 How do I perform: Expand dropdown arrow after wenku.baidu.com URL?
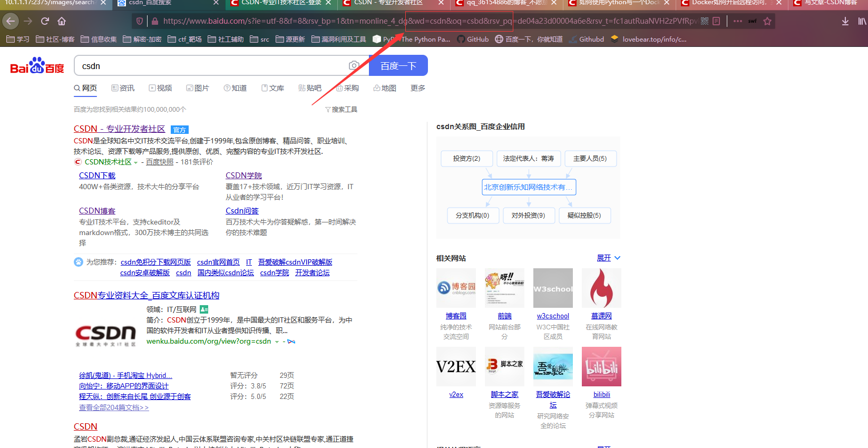point(277,342)
